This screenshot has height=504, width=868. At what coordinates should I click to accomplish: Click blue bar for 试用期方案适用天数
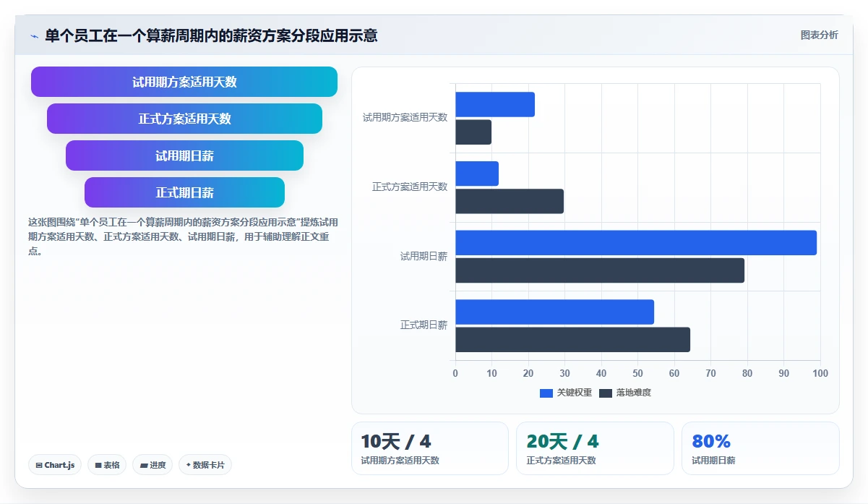495,104
